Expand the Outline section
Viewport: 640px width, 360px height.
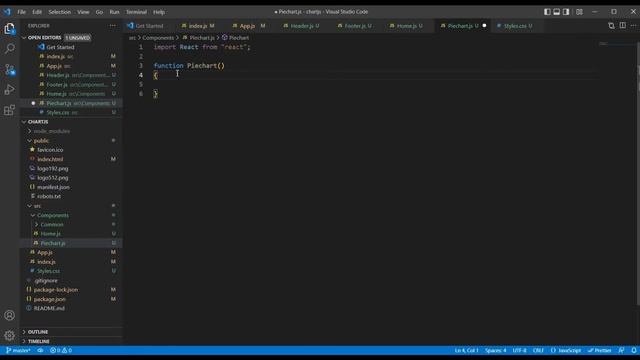tap(71, 332)
